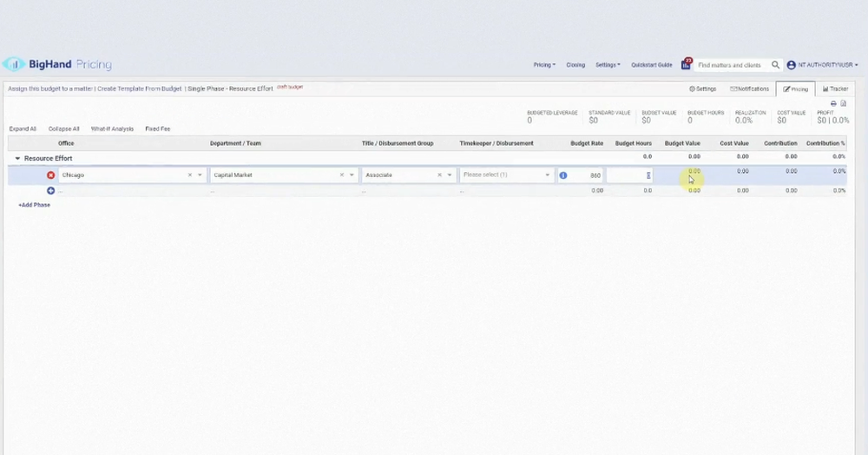This screenshot has width=868, height=455.
Task: Click the Fixed Fee option
Action: pyautogui.click(x=158, y=129)
